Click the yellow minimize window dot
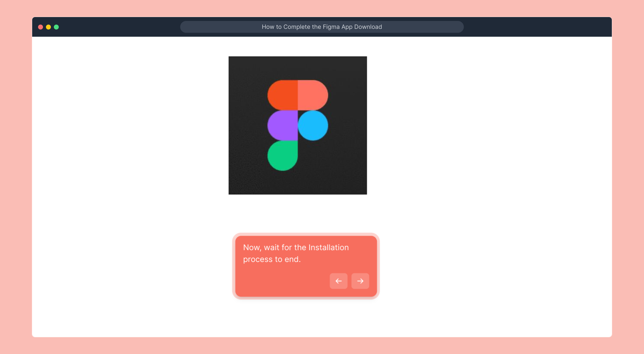644x354 pixels. point(48,27)
